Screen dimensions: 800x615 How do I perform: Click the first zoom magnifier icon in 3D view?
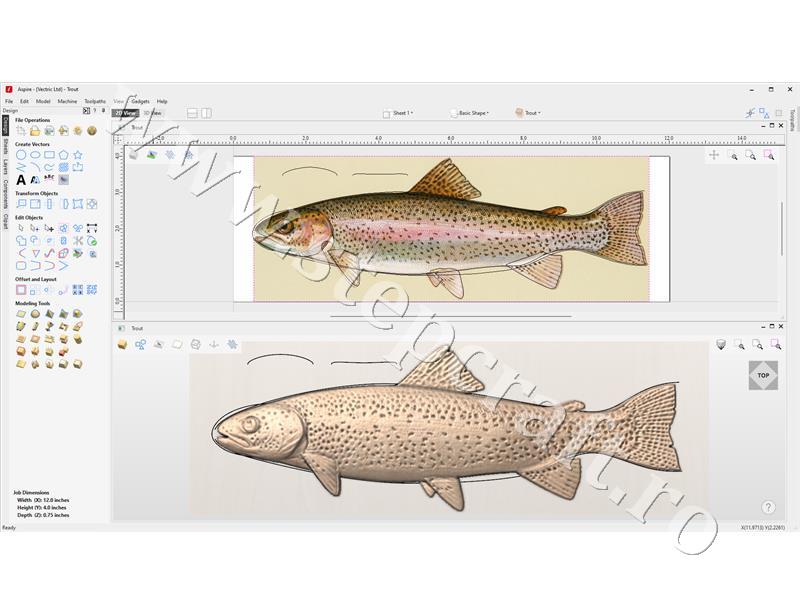(x=739, y=345)
